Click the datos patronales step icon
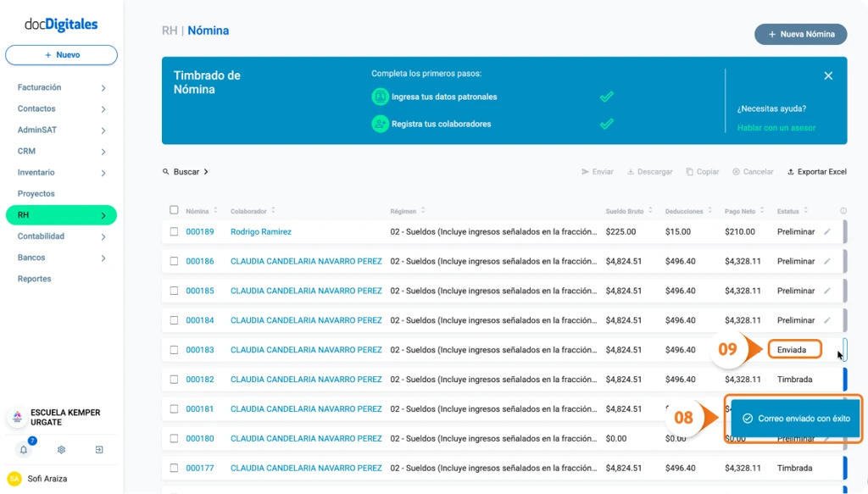This screenshot has height=494, width=868. pos(380,97)
